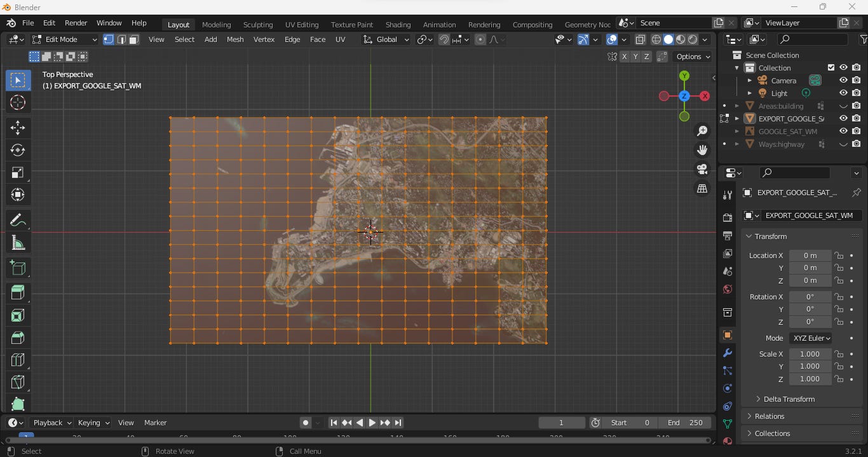
Task: Open the Modifier Properties wrench tab
Action: coord(727,353)
